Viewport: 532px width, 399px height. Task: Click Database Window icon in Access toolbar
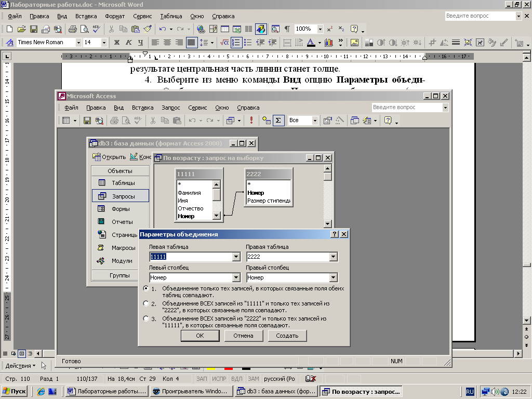click(x=355, y=121)
